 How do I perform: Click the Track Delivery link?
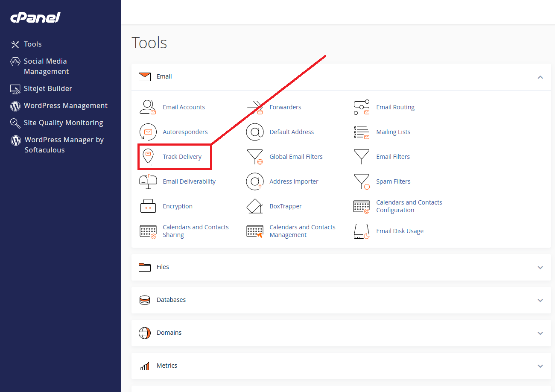(x=182, y=157)
